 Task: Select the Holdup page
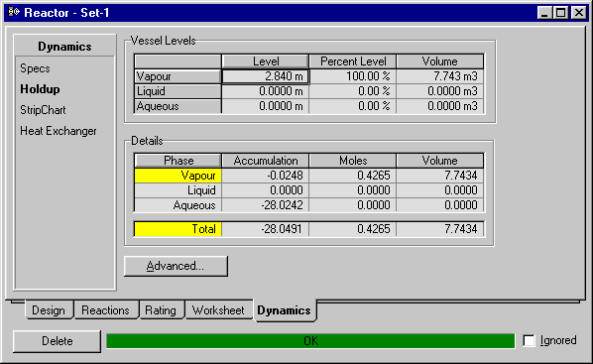tap(40, 89)
